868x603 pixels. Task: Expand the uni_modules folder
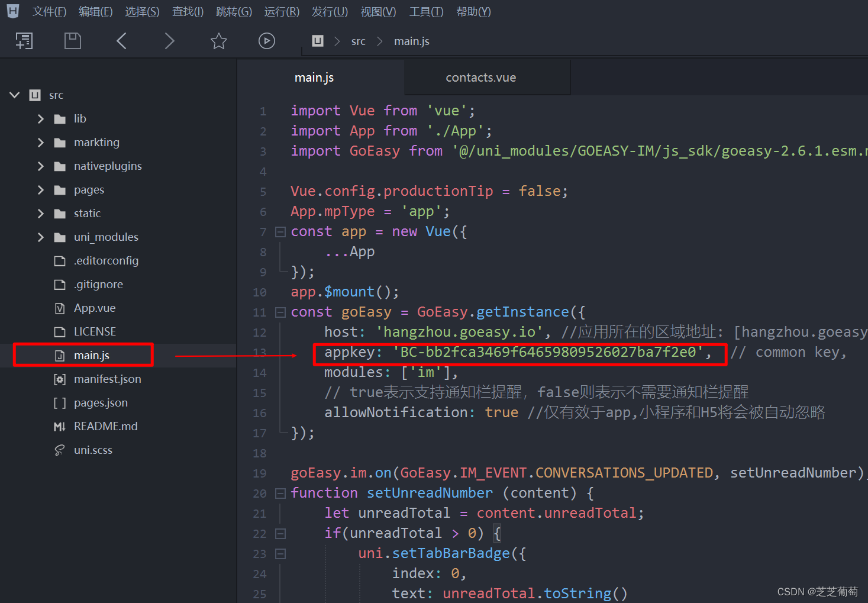[x=40, y=237]
